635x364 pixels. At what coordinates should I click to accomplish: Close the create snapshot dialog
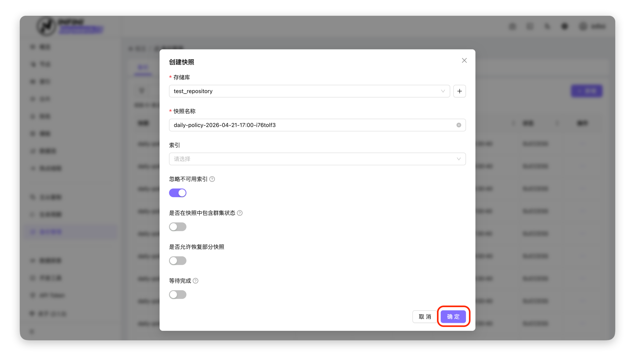point(464,61)
